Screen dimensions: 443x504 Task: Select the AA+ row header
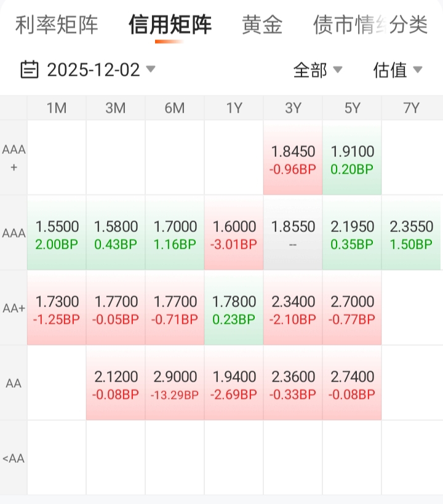click(14, 309)
